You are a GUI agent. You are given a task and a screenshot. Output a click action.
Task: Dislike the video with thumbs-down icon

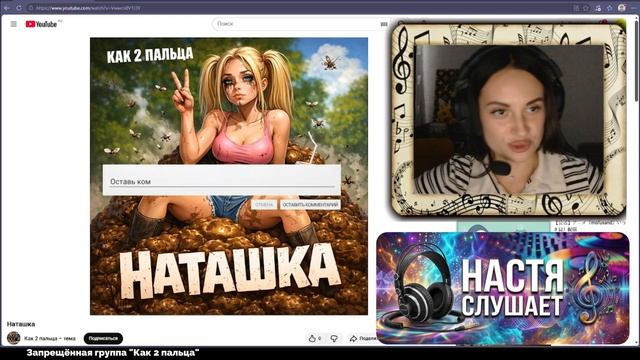334,338
